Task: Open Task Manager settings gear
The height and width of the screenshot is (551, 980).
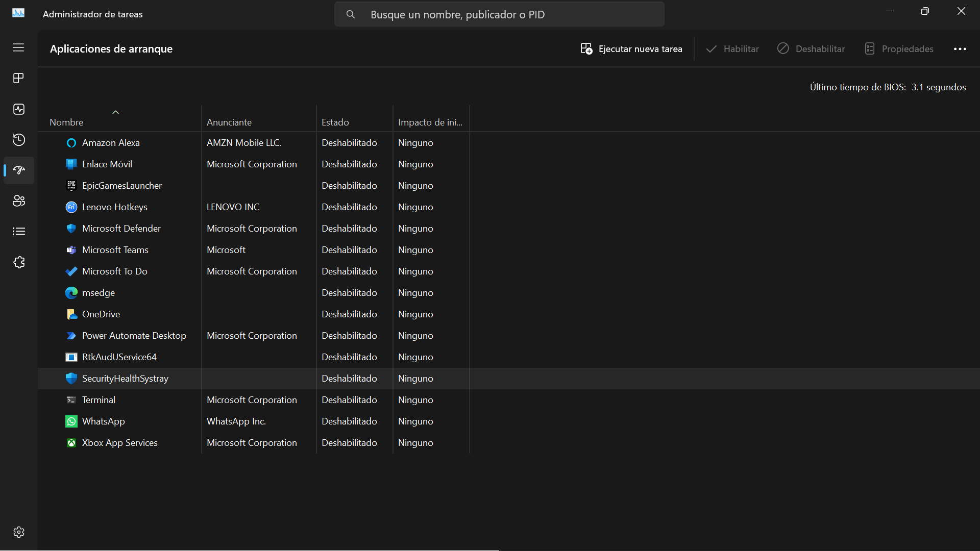Action: tap(18, 532)
